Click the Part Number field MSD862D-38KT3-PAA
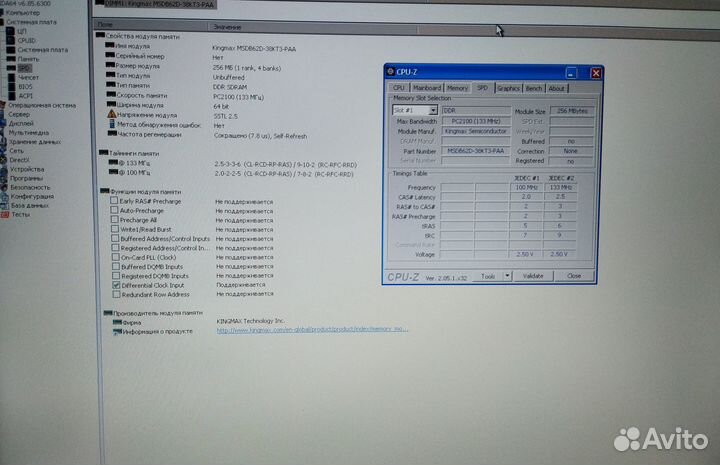Screen dimensions: 720x465 (476, 151)
